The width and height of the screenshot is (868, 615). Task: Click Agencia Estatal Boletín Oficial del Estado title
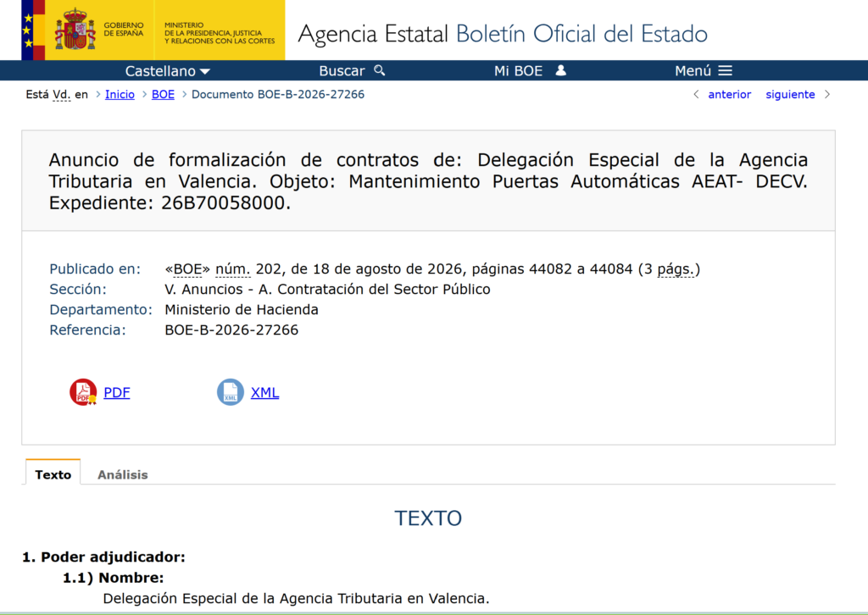click(503, 34)
